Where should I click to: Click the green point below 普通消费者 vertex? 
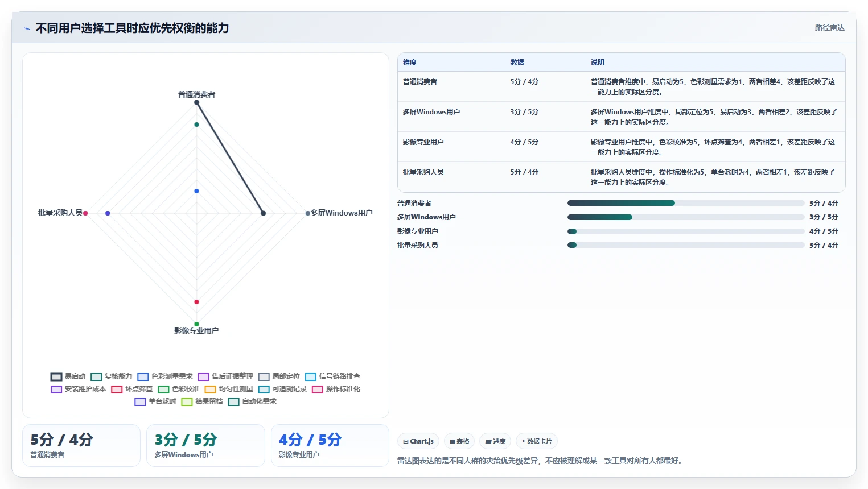point(196,125)
